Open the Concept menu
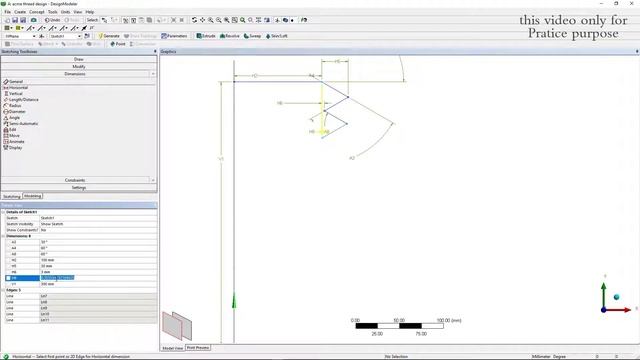Image resolution: width=640 pixels, height=360 pixels. pyautogui.click(x=36, y=12)
